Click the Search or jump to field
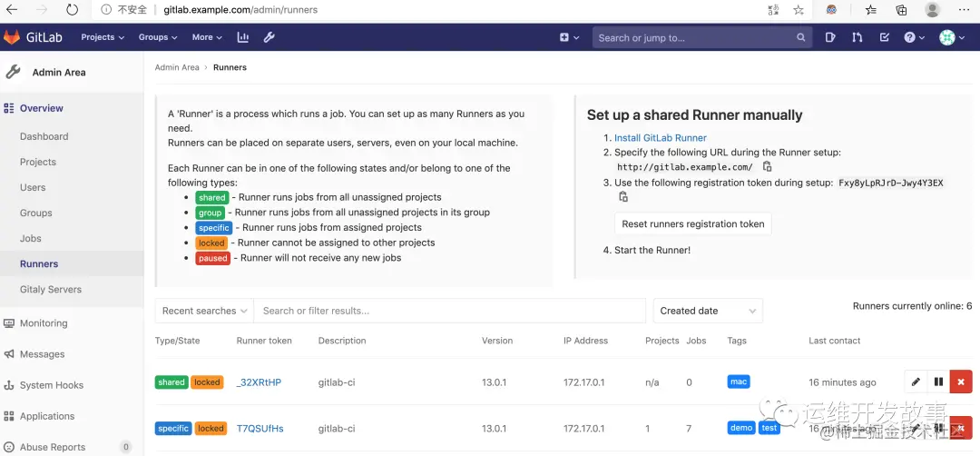This screenshot has height=456, width=980. [x=694, y=38]
